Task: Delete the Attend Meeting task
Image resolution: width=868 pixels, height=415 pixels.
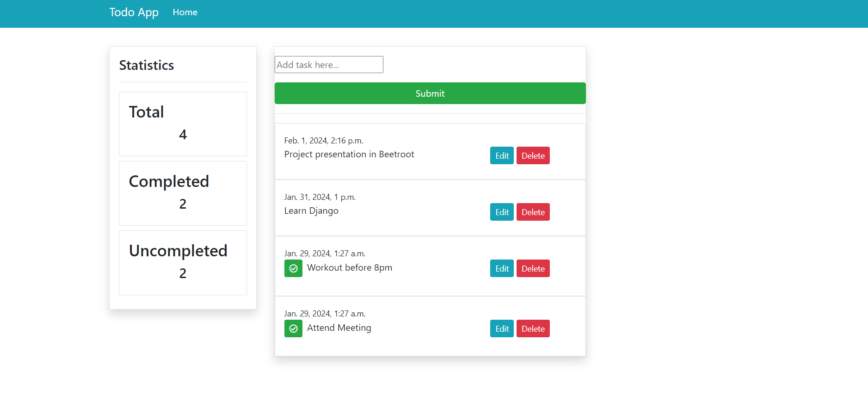Action: click(533, 329)
